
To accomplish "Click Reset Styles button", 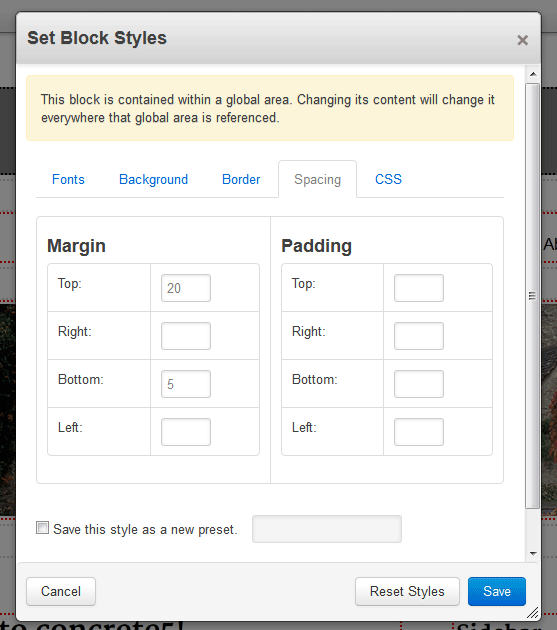I will click(x=407, y=591).
